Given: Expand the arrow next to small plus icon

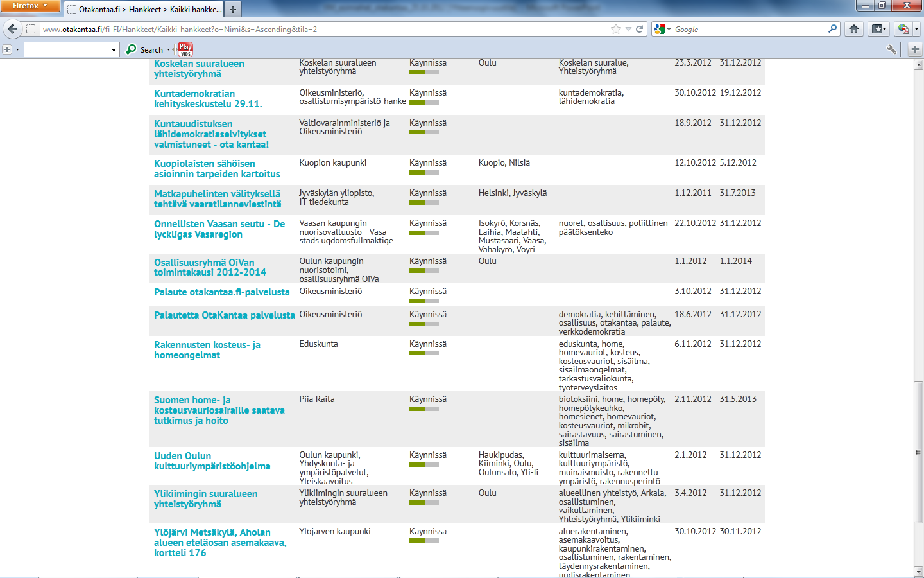Looking at the screenshot, I should 17,49.
